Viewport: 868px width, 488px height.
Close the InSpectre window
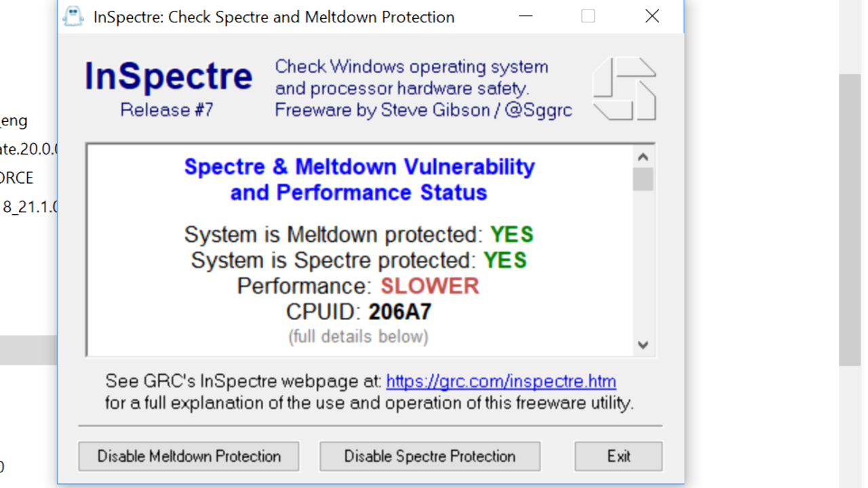(652, 16)
